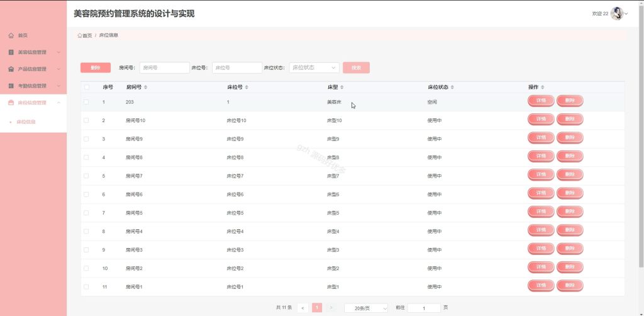This screenshot has width=644, height=316.
Task: Sort 床位状态 column using its arrows
Action: click(x=452, y=87)
